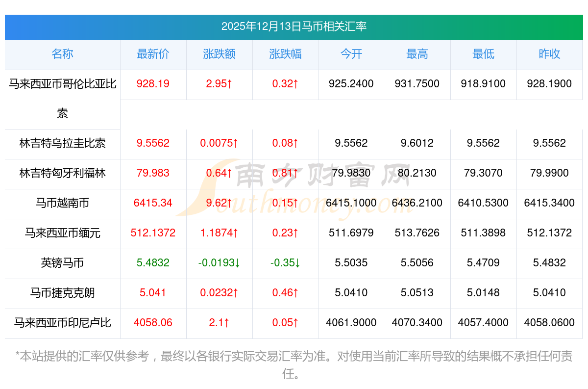Select latest price 5.041

pyautogui.click(x=153, y=293)
